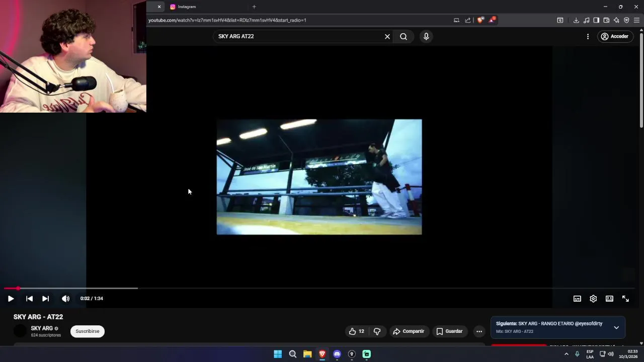Viewport: 644px width, 362px height.
Task: Open the video in fullscreen
Action: (x=625, y=299)
